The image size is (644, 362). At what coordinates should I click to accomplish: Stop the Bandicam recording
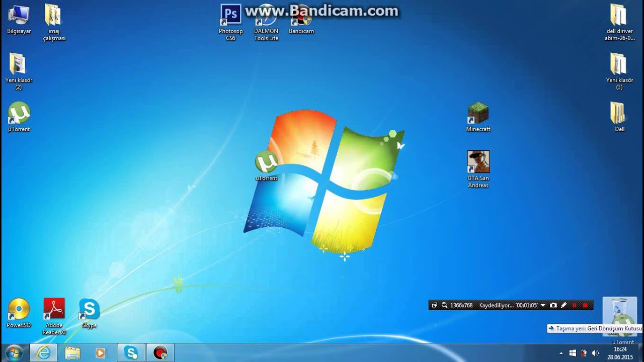[585, 305]
